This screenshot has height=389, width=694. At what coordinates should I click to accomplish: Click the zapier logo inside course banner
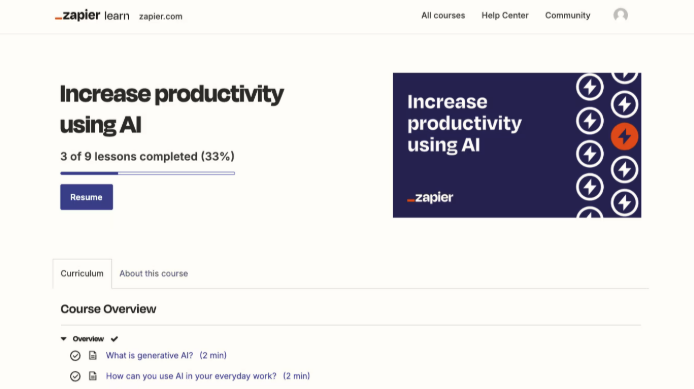430,197
